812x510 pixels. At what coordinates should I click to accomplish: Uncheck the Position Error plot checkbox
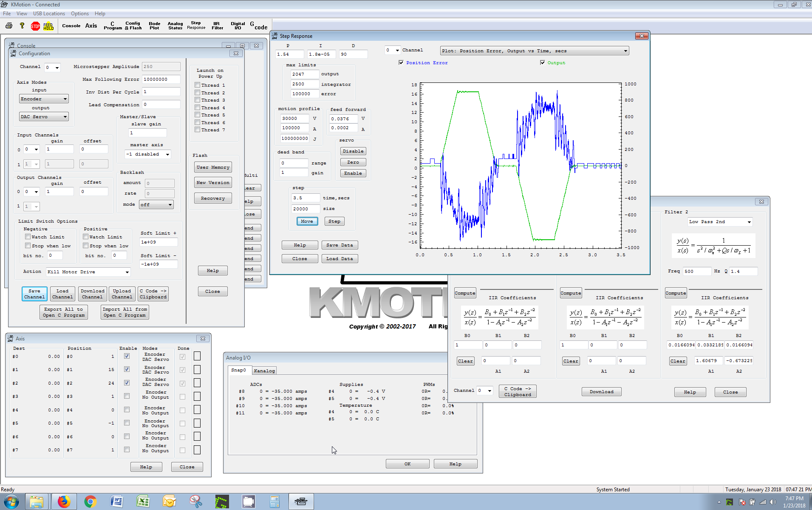[x=401, y=62]
